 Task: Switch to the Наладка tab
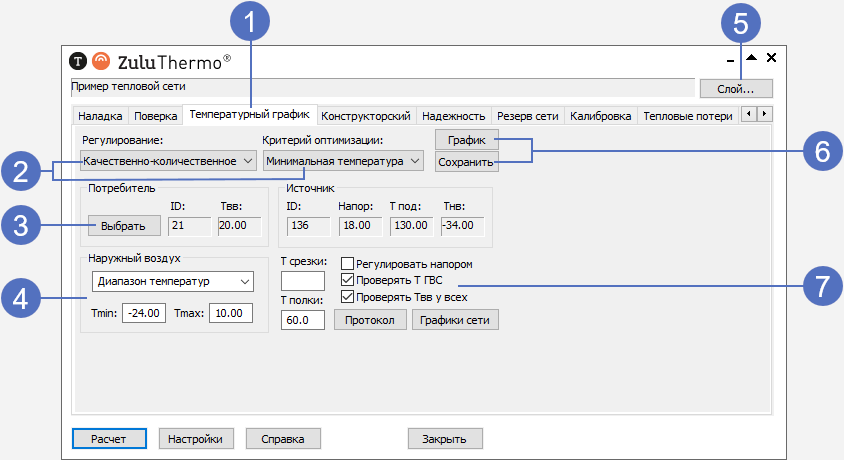[x=99, y=116]
